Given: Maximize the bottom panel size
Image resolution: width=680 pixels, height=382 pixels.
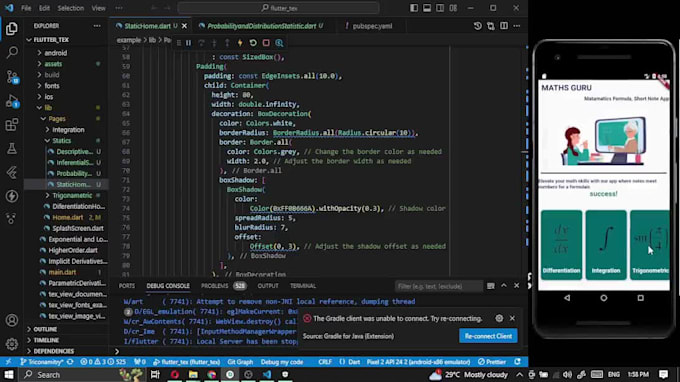Looking at the screenshot, I should [x=503, y=286].
